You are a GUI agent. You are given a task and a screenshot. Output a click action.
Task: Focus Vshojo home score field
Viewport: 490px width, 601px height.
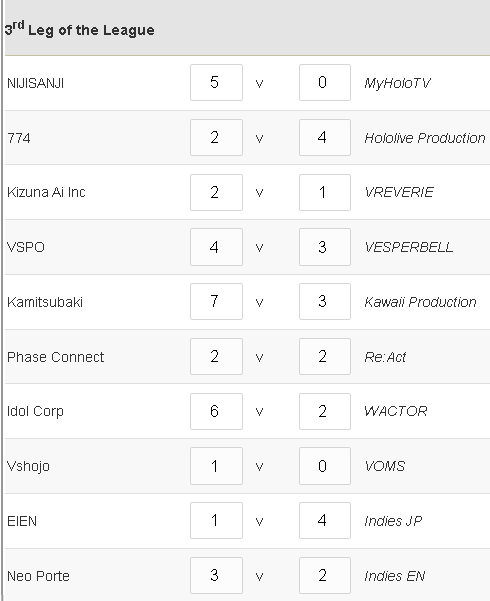(216, 466)
